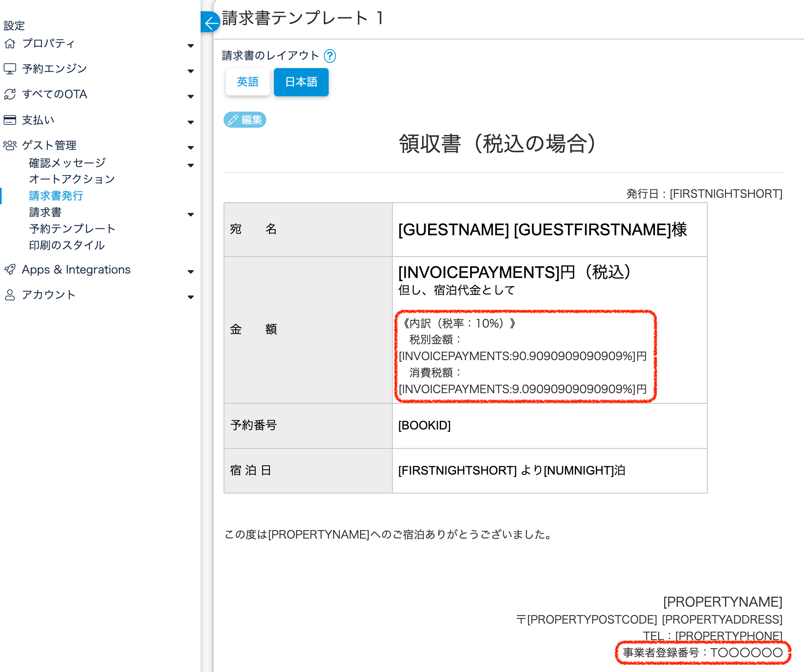The height and width of the screenshot is (672, 804).
Task: Click the すべてのOTA sync icon
Action: tap(10, 94)
